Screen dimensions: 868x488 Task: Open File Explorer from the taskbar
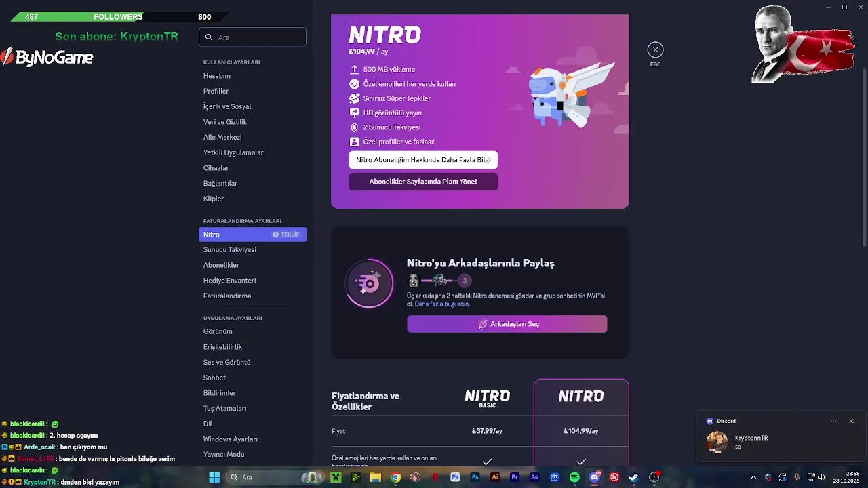(376, 477)
